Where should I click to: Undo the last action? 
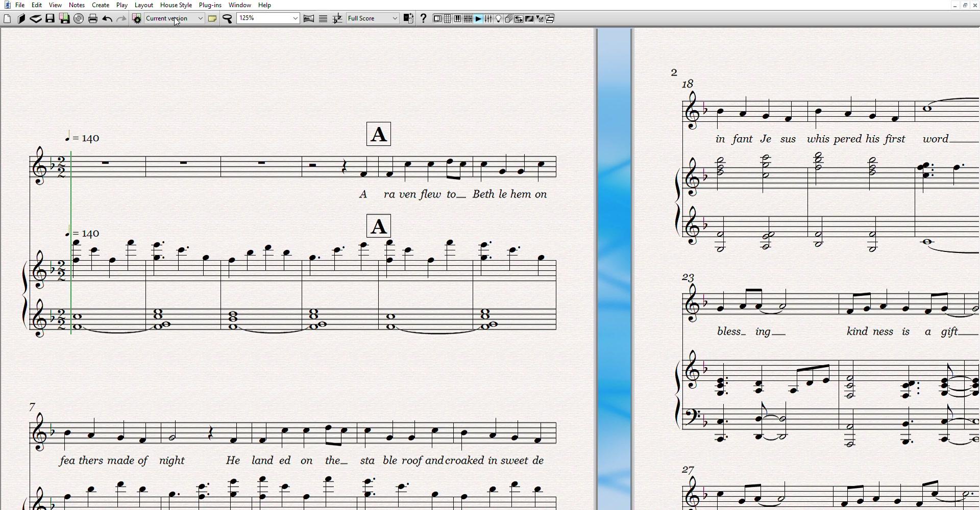click(x=107, y=19)
